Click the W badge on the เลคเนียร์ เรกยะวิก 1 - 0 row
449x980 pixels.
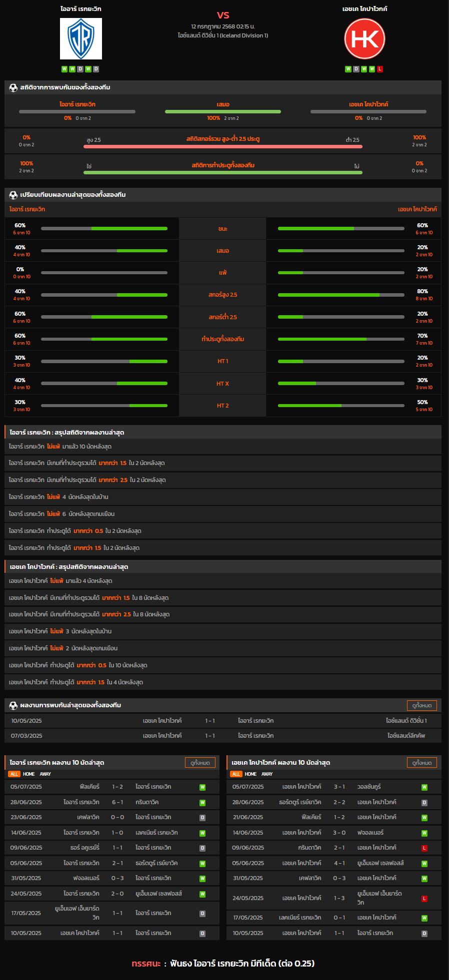[x=202, y=833]
